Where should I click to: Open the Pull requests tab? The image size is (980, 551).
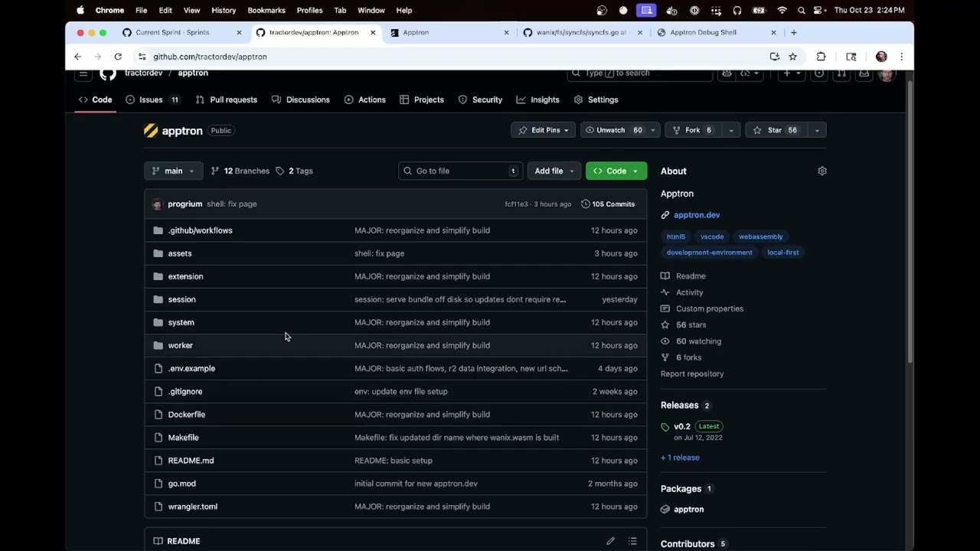(226, 99)
